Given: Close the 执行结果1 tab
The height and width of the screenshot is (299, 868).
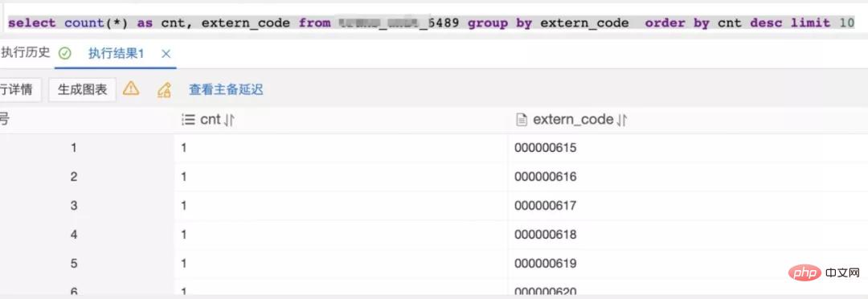Looking at the screenshot, I should pyautogui.click(x=166, y=54).
